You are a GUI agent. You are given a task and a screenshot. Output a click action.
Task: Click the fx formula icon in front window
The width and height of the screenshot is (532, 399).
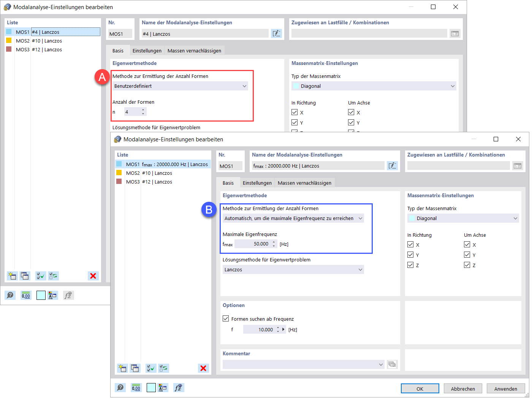(179, 388)
